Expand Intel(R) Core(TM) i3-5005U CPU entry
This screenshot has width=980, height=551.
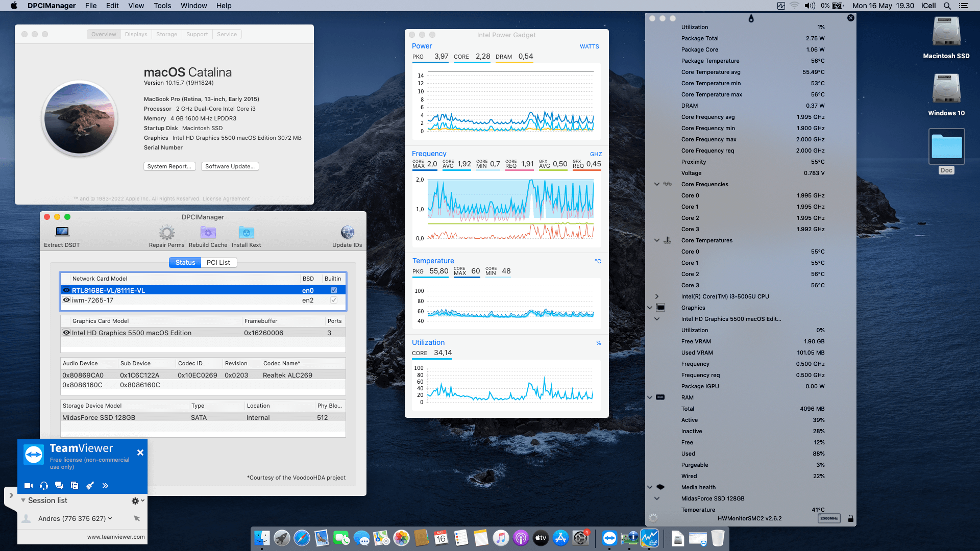point(656,296)
